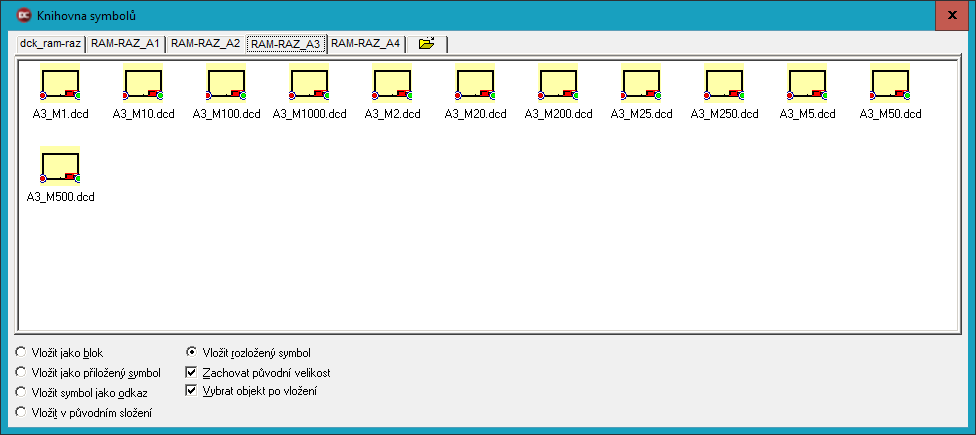Viewport: 976px width, 435px height.
Task: Open the folder browse tab icon
Action: (x=426, y=44)
